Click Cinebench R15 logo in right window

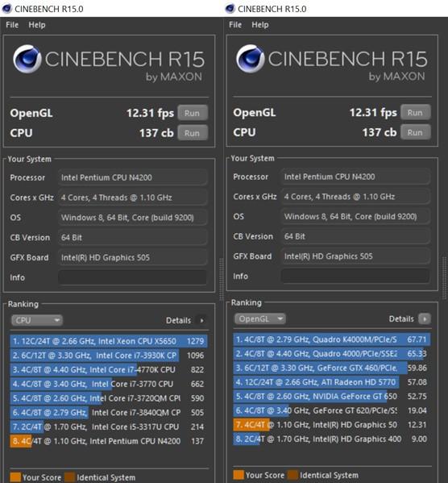point(332,62)
